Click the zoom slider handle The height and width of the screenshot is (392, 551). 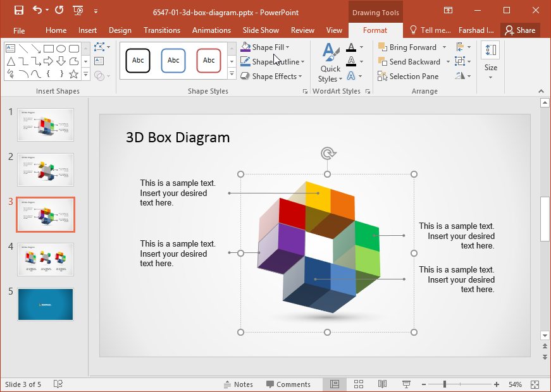coord(445,384)
